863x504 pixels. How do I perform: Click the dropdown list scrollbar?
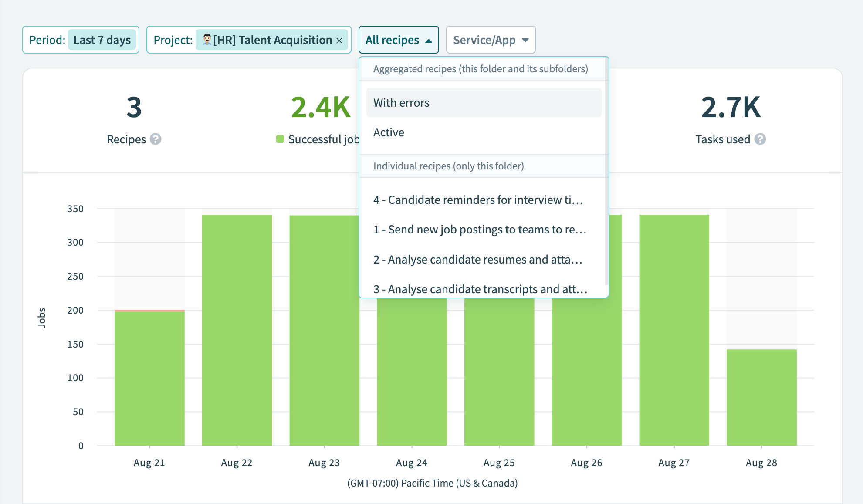coord(606,174)
